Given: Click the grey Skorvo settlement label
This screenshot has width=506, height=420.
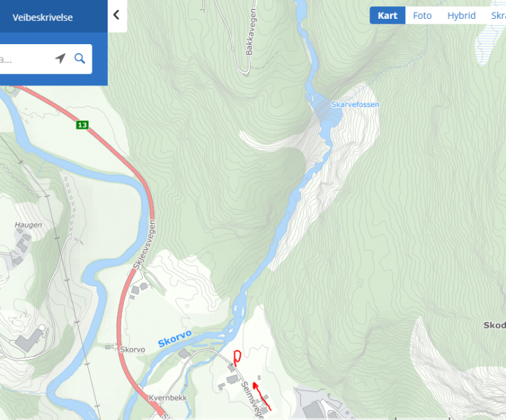Looking at the screenshot, I should (x=132, y=349).
